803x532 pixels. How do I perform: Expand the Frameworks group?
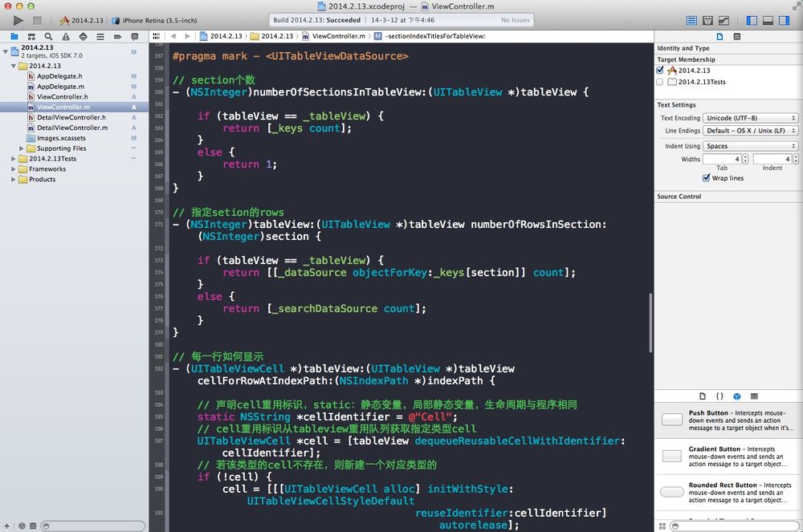pos(14,169)
